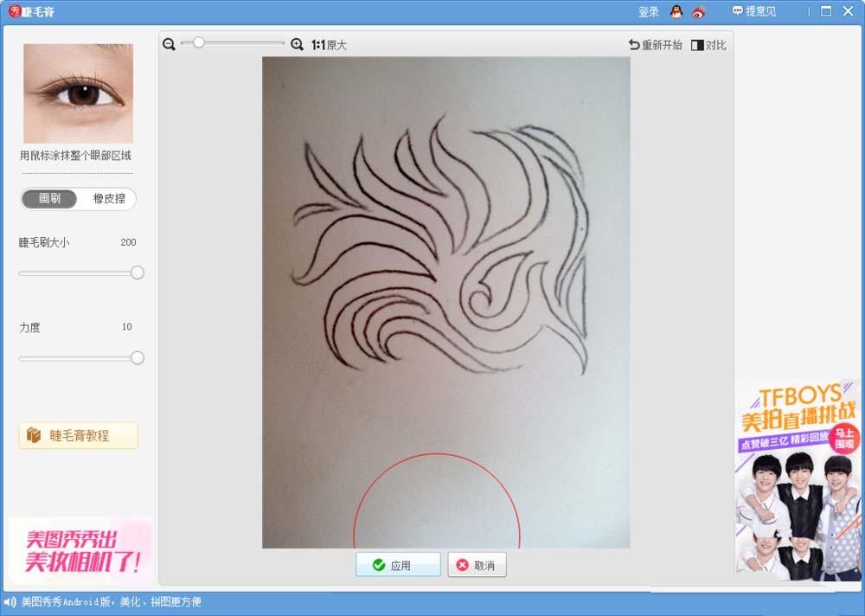The height and width of the screenshot is (616, 865).
Task: Select the zoom out magnifier icon
Action: (169, 42)
